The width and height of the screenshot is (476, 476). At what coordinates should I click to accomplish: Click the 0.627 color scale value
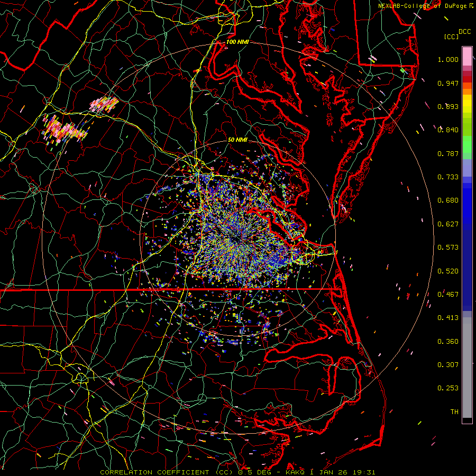448,224
